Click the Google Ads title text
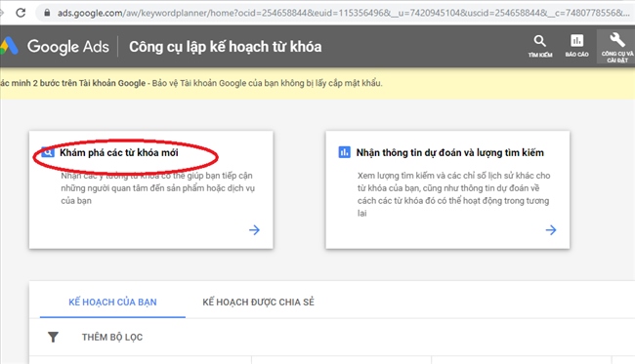This screenshot has width=635, height=364. coord(68,47)
